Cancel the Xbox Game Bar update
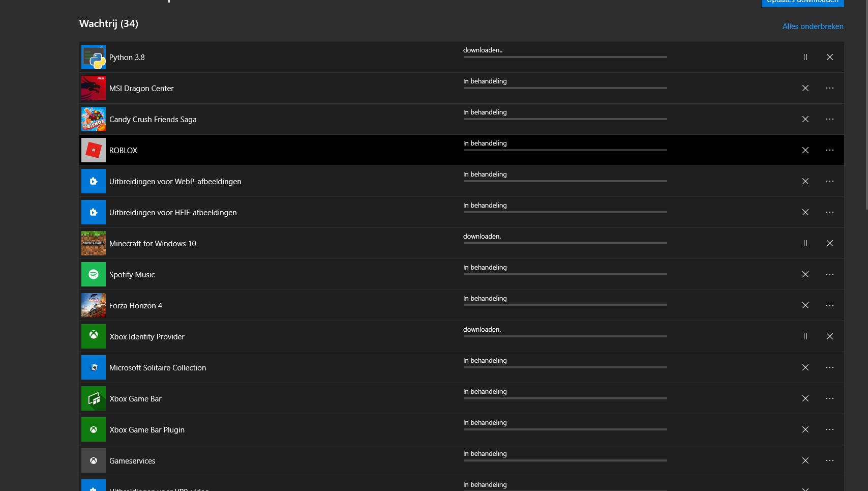The width and height of the screenshot is (868, 491). point(805,398)
